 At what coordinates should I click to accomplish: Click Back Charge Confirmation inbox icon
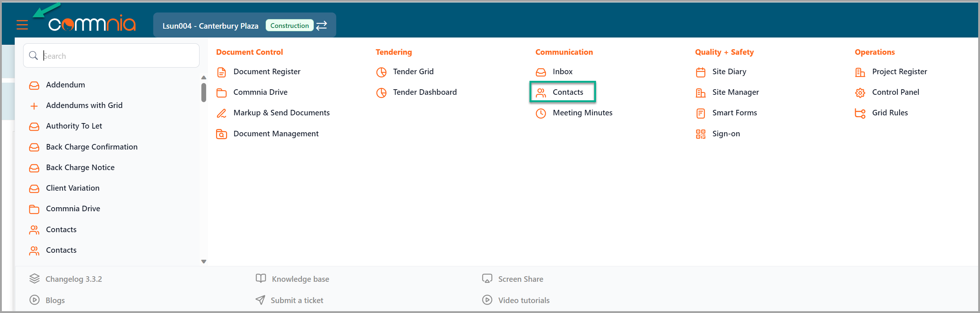(34, 147)
